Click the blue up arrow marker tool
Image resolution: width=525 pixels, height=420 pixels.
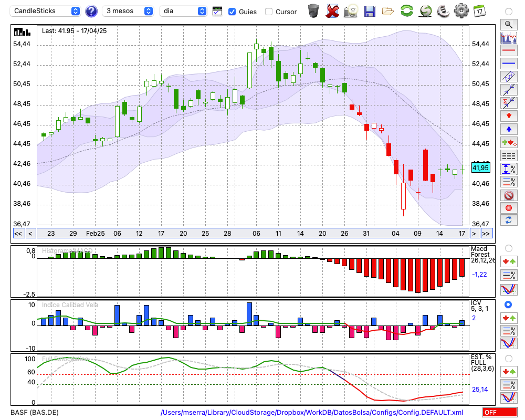pyautogui.click(x=509, y=129)
